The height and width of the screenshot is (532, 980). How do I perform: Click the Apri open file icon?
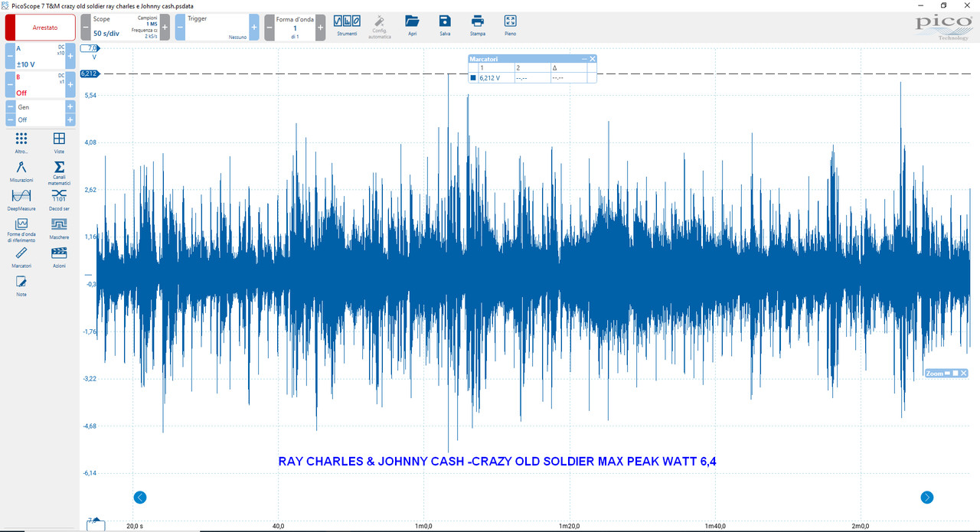coord(412,24)
